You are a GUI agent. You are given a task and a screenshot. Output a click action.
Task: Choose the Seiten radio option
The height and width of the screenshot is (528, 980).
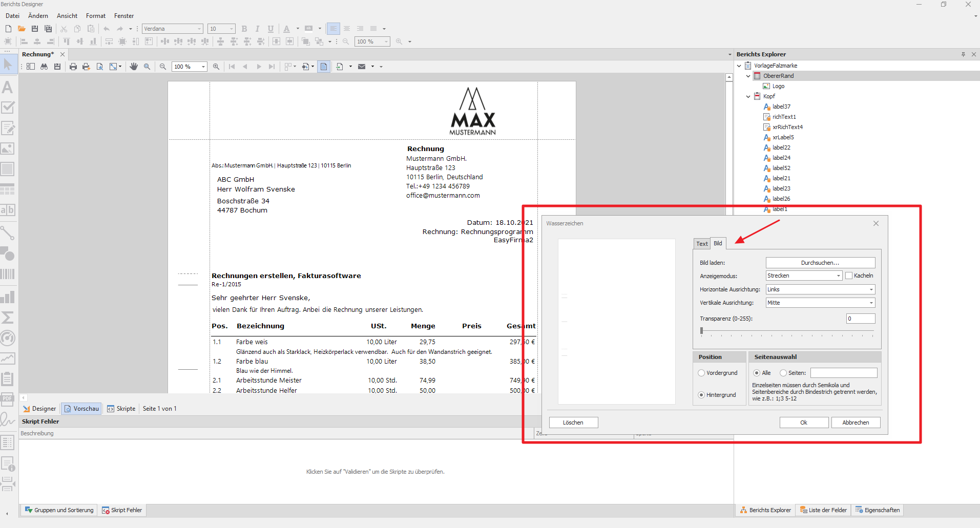coord(783,373)
